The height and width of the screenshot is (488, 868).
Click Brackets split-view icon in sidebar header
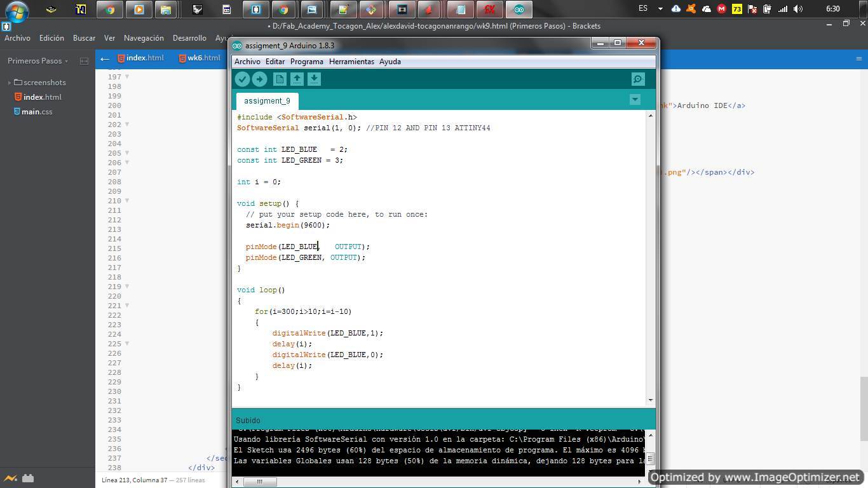[x=84, y=61]
